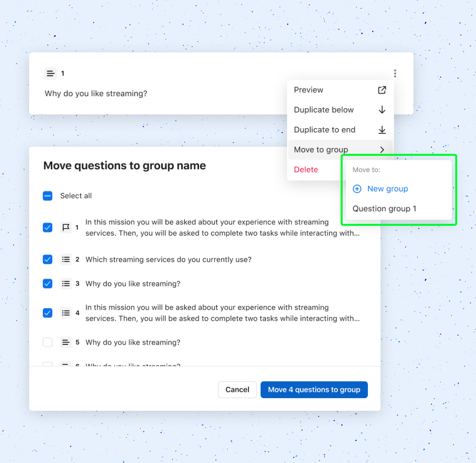The image size is (476, 463).
Task: Choose Duplicate to end in the menu
Action: 340,130
